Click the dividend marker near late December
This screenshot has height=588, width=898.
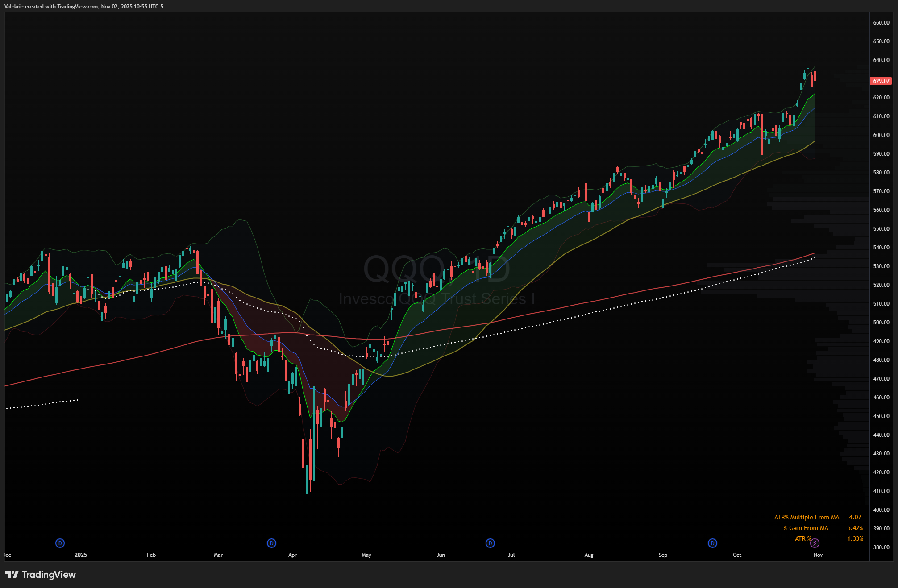pyautogui.click(x=60, y=543)
